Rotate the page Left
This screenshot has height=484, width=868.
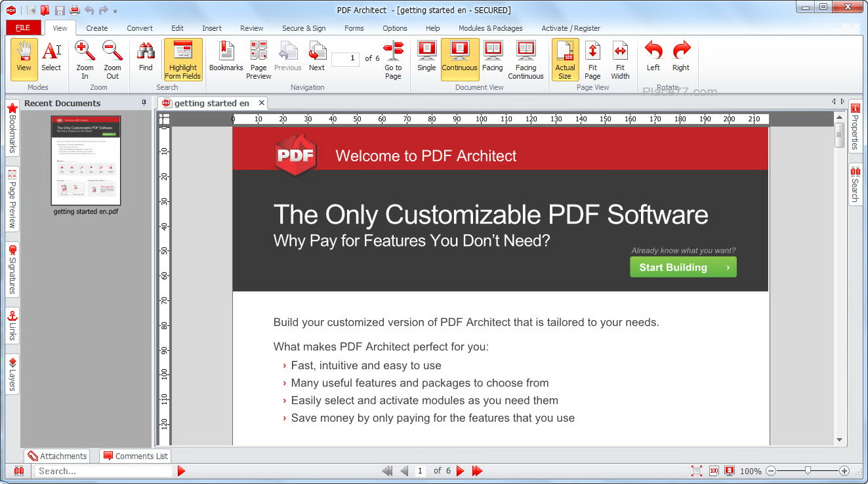(x=653, y=56)
